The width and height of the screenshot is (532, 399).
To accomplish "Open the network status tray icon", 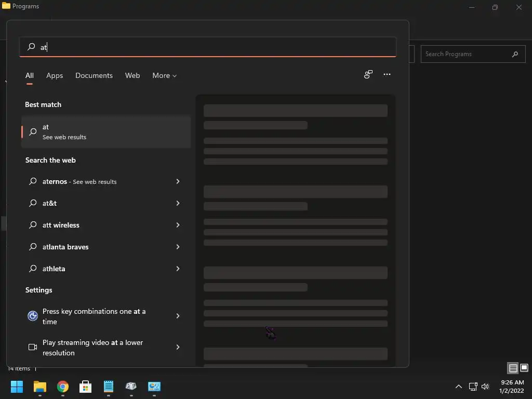I will [473, 387].
